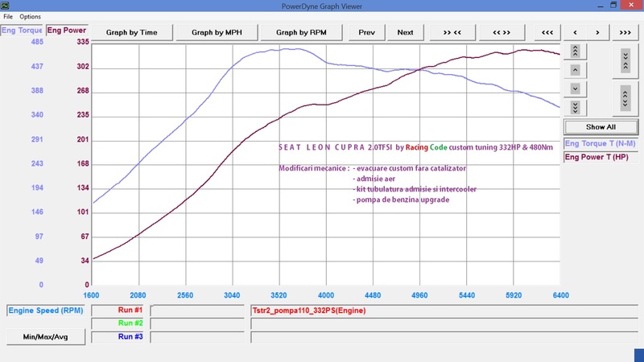Click Tstr2_pompa110_332PS(Engine) run name

coord(309,311)
